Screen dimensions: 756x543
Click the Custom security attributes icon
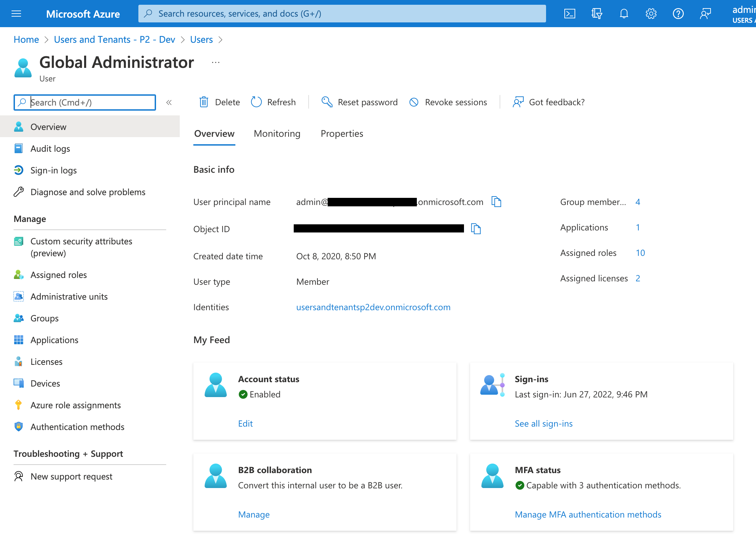coord(19,241)
